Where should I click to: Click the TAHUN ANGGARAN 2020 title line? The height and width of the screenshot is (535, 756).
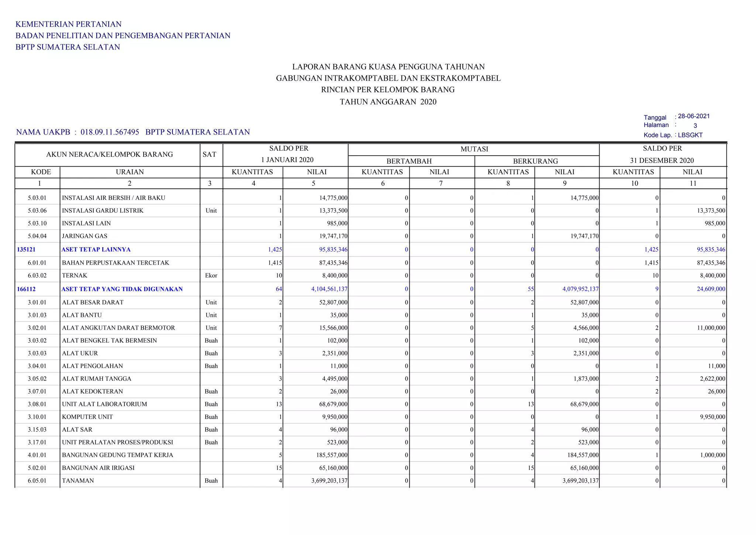pos(388,102)
